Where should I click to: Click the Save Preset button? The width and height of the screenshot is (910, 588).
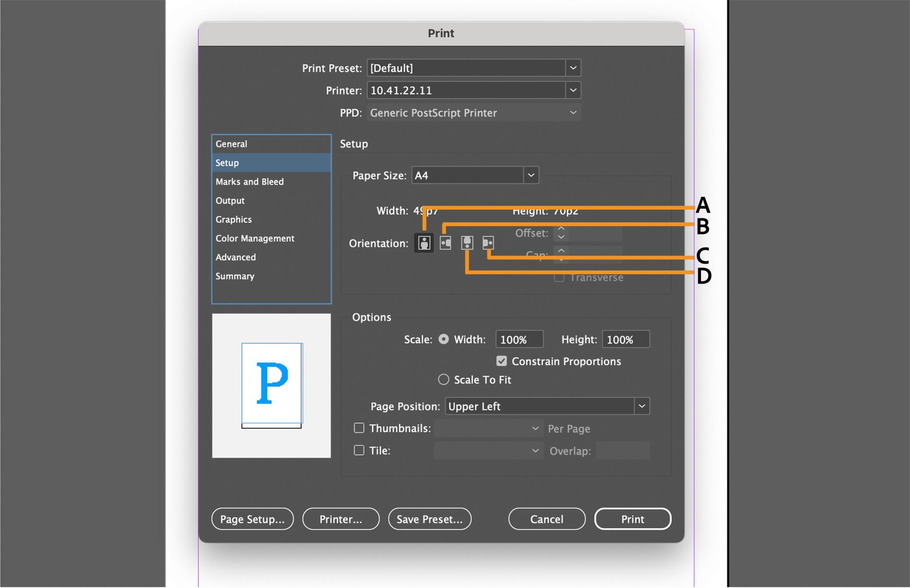[x=429, y=519]
